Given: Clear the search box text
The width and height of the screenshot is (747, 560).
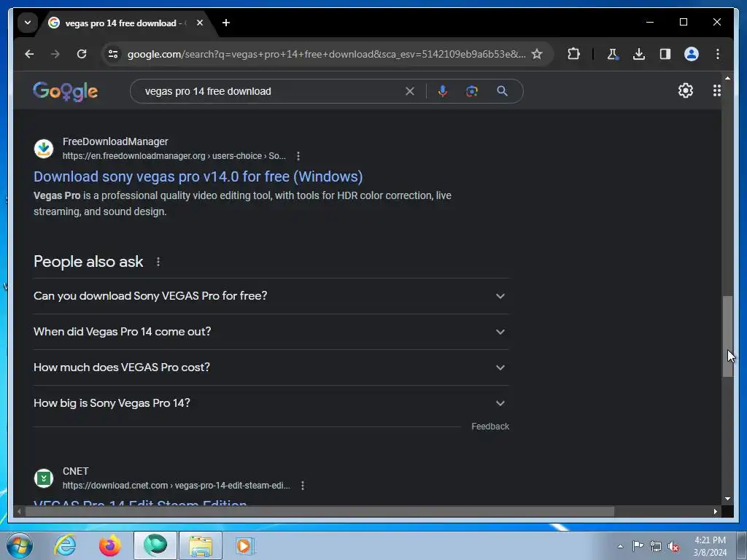Looking at the screenshot, I should [410, 91].
